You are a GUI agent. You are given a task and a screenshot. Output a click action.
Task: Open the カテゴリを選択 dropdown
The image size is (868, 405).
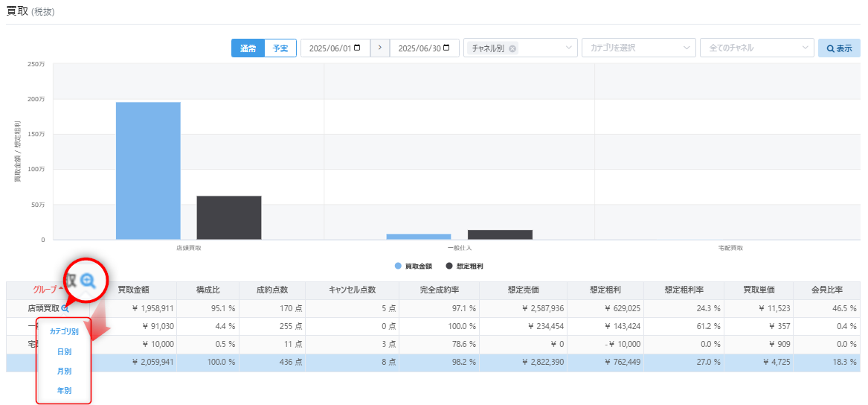tap(638, 48)
